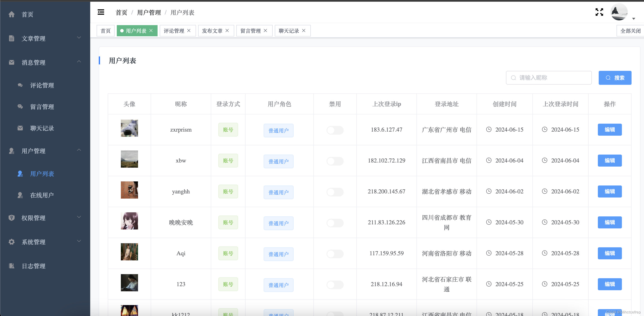Click IP address 211.83.126.226
644x316 pixels.
click(386, 222)
